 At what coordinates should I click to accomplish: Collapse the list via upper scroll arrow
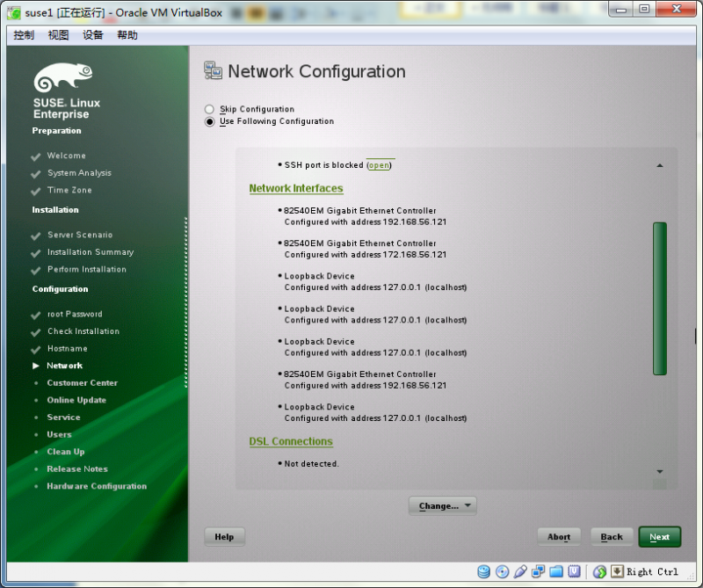[658, 165]
